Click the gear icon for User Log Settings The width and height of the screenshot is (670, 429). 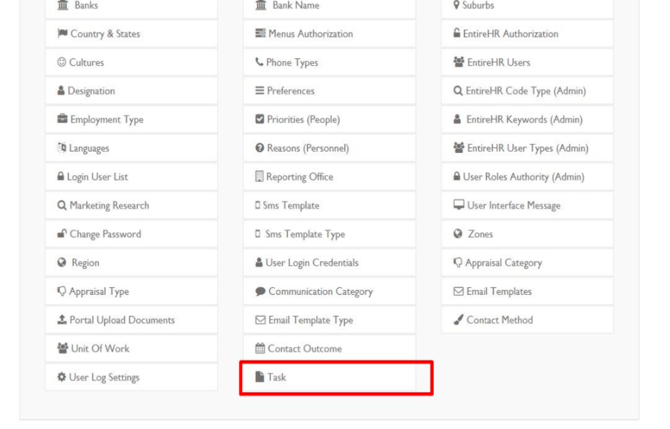[62, 377]
